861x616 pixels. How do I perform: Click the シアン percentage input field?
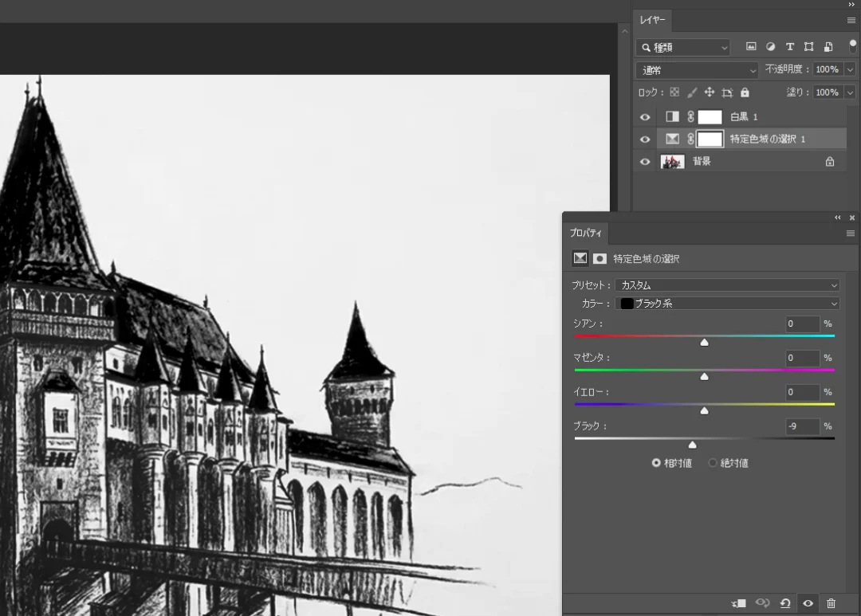point(803,324)
